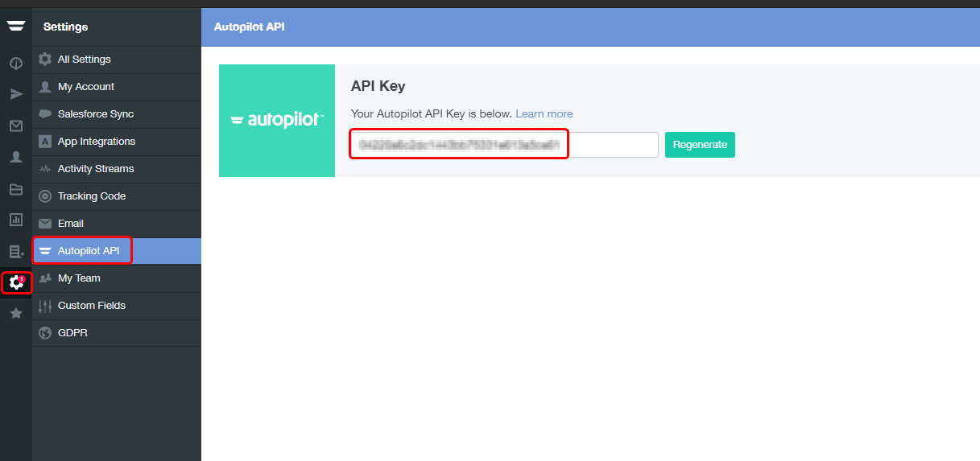
Task: Click the letter A icon beside App Integrations
Action: [45, 142]
